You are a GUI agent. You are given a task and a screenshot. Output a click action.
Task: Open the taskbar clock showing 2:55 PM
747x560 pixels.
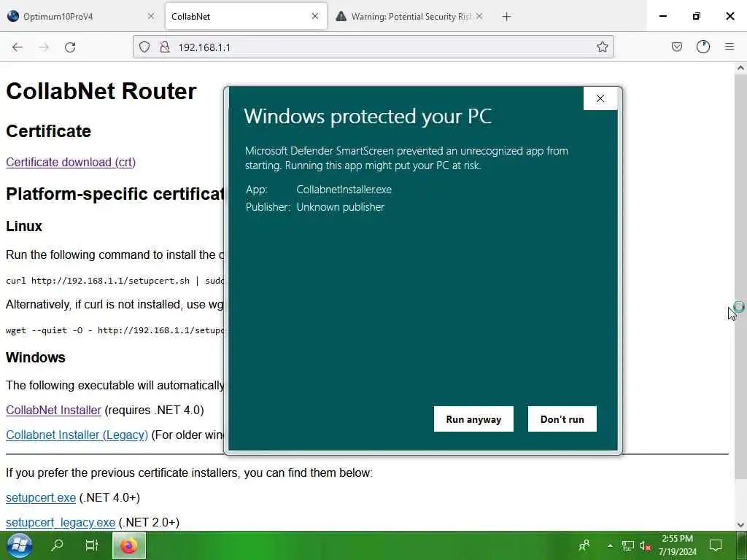click(678, 545)
